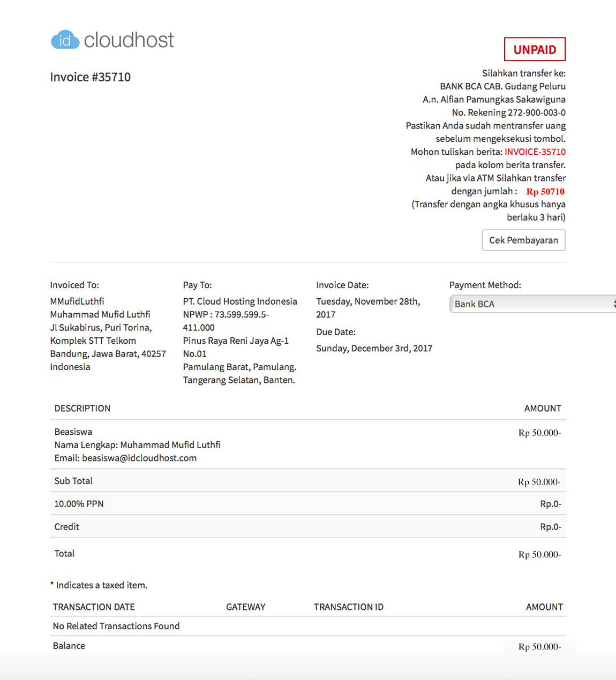The height and width of the screenshot is (680, 616).
Task: Select the red INVOICE-35710 transfer code
Action: pyautogui.click(x=535, y=152)
